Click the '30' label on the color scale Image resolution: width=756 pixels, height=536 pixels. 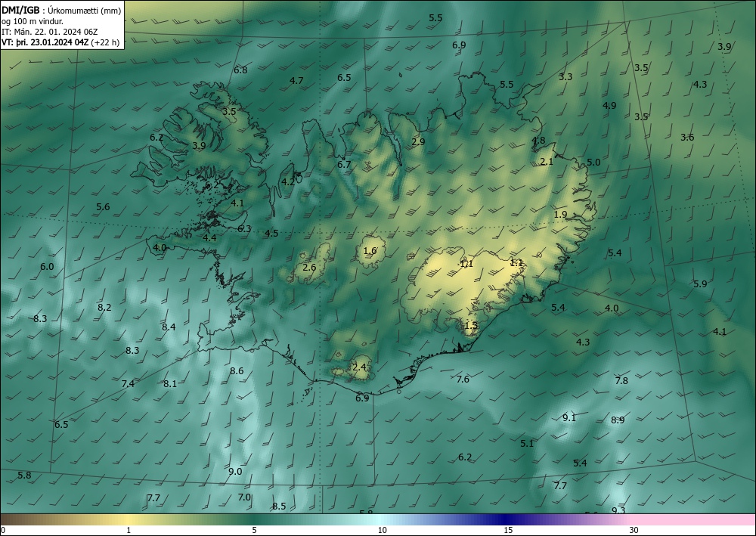point(634,530)
